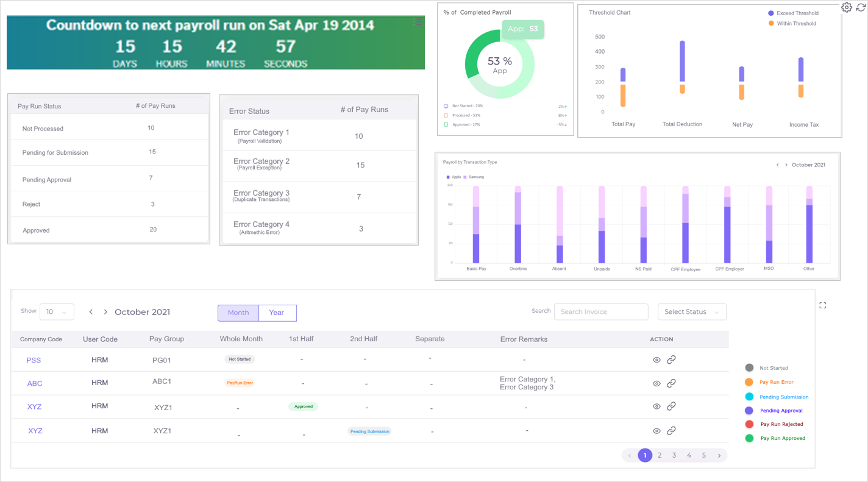Click the Total Deduction threshold bar
Image resolution: width=868 pixels, height=482 pixels.
(x=682, y=67)
